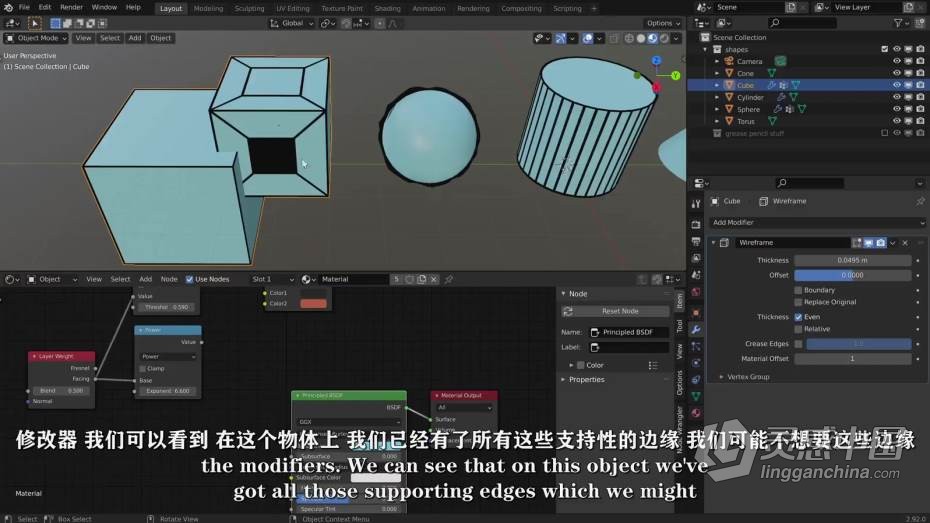Pin the node editor material icon

point(449,279)
